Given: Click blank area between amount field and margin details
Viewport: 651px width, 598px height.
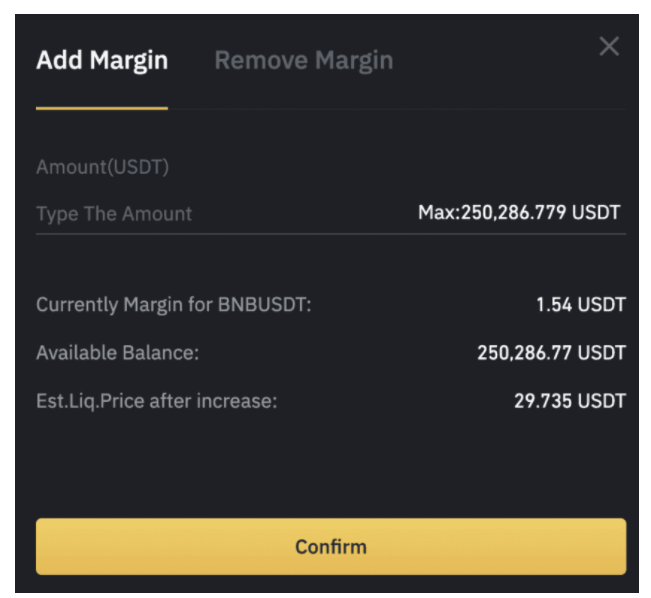Looking at the screenshot, I should click(330, 265).
